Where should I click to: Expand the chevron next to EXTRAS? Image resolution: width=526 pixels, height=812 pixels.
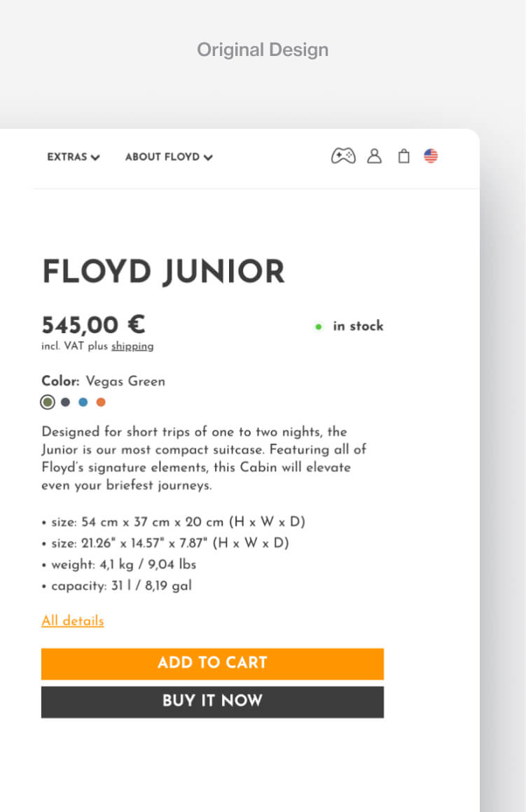[95, 157]
